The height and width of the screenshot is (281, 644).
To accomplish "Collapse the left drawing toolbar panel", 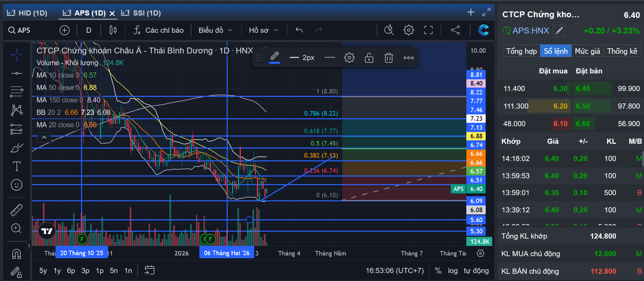I will click(29, 245).
